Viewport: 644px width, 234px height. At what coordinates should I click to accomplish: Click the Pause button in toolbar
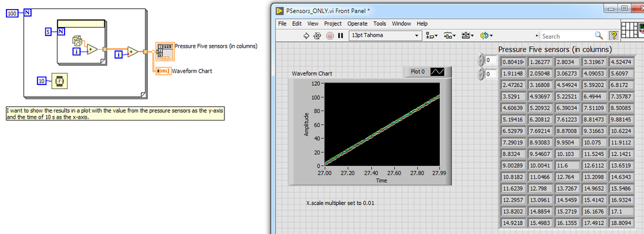pos(340,35)
